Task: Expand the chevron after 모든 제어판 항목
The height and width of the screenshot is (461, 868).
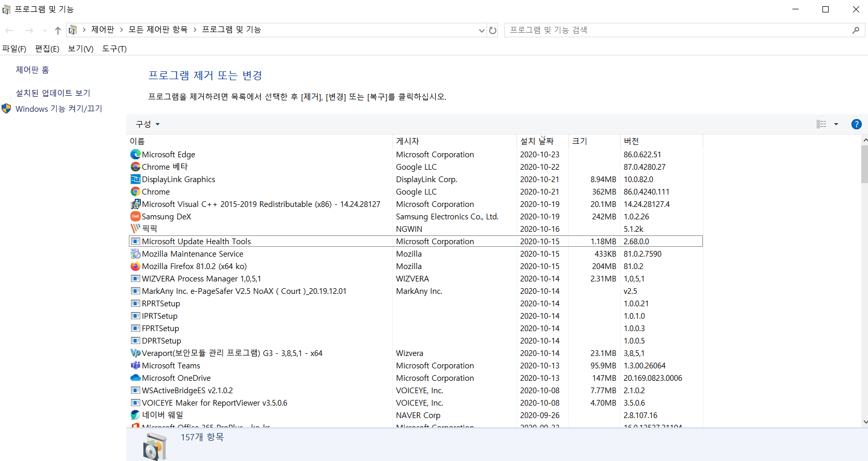Action: point(195,30)
